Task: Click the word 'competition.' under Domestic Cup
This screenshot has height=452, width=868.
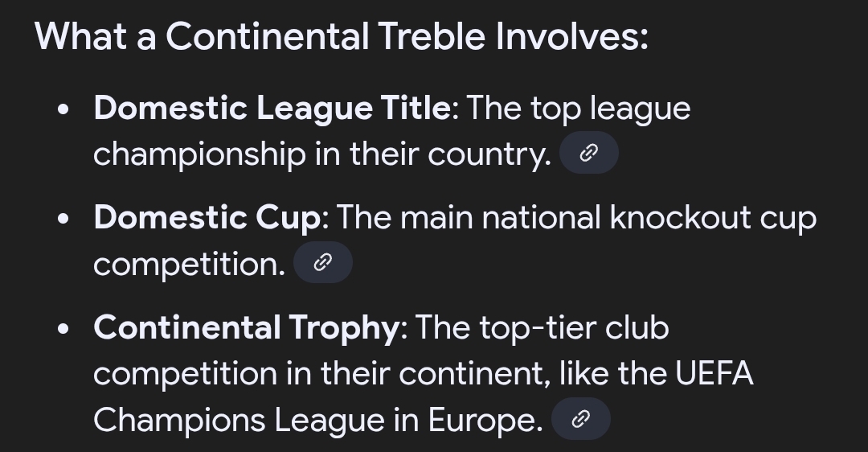Action: pos(190,265)
